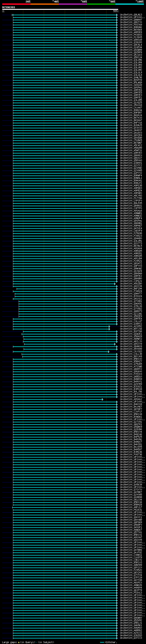Open hit UniRef100_Q8W4H7

[131, 20]
